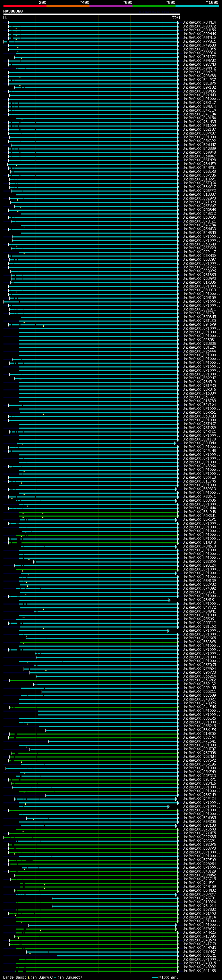Select the UniRef100_Q6TMK7 label
Viewport: 222px width, 980px height.
pos(199,424)
